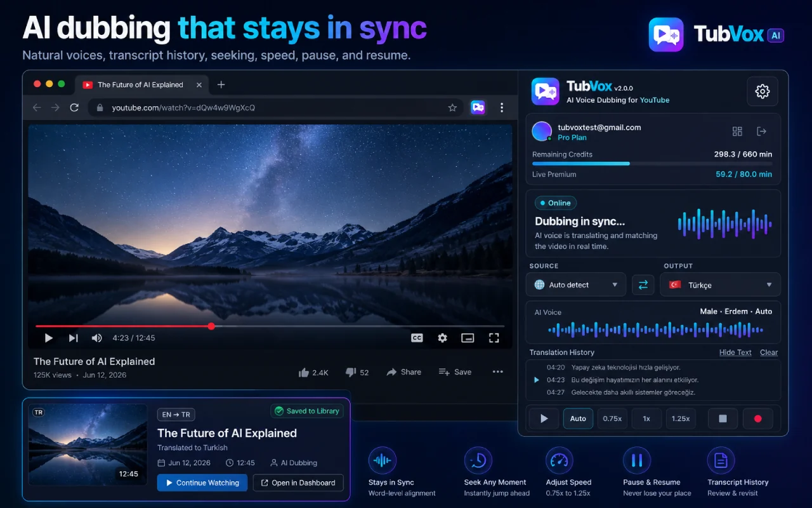
Task: Click library card video thumbnail
Action: coord(88,444)
